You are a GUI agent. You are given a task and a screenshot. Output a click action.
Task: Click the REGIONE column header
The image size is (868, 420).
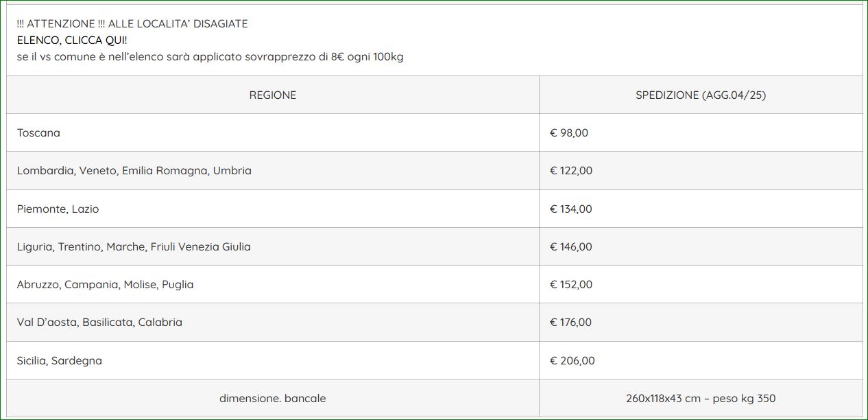click(x=273, y=95)
